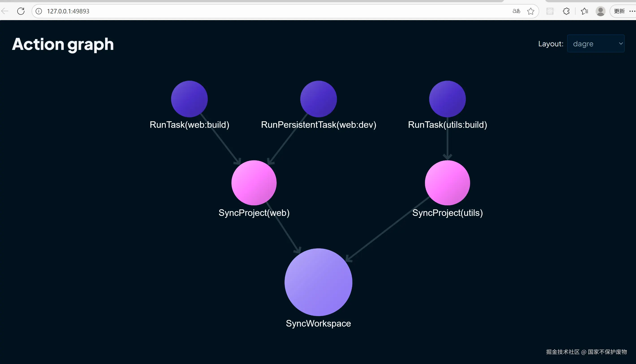Open the React DevTools extension icon
The height and width of the screenshot is (364, 636).
550,11
